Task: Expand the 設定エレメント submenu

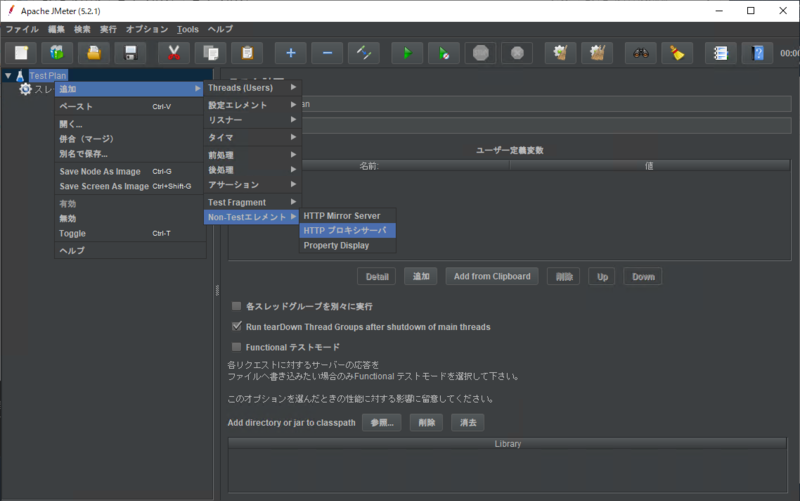Action: pyautogui.click(x=252, y=105)
